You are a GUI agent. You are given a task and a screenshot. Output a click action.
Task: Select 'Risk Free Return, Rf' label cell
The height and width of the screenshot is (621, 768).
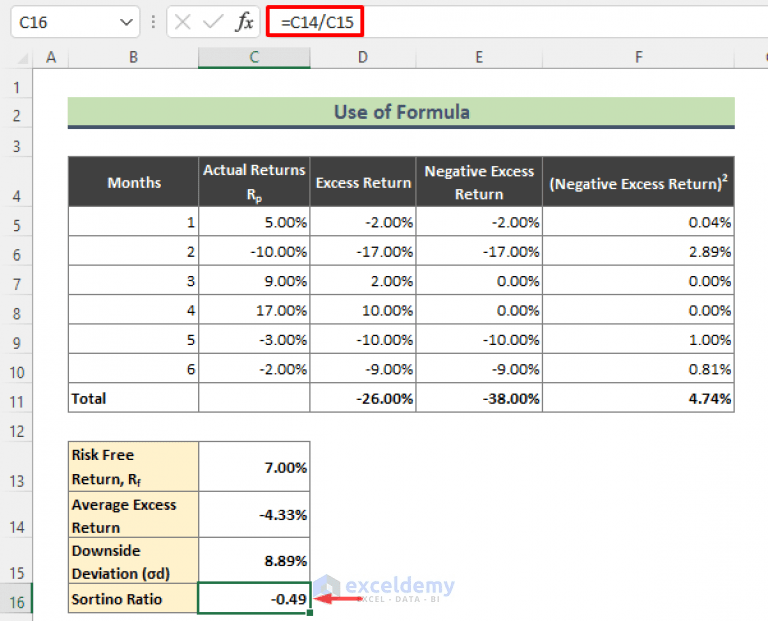[133, 467]
